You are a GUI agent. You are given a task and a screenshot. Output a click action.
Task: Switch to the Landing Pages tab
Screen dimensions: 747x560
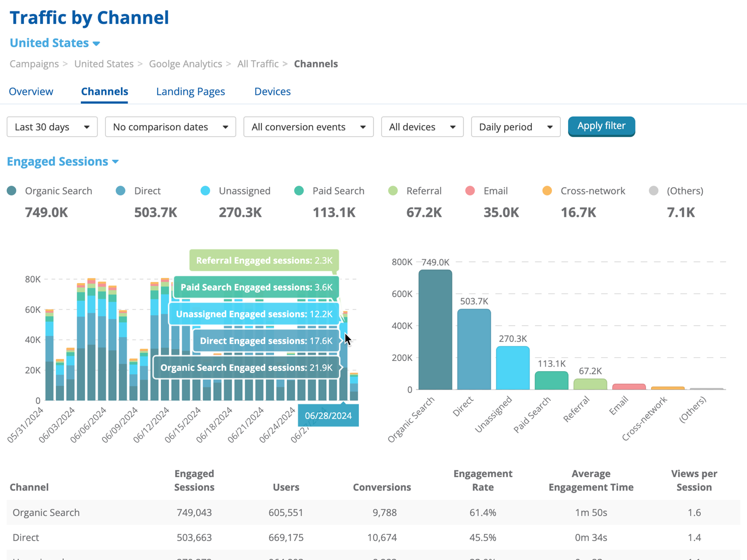click(x=190, y=92)
